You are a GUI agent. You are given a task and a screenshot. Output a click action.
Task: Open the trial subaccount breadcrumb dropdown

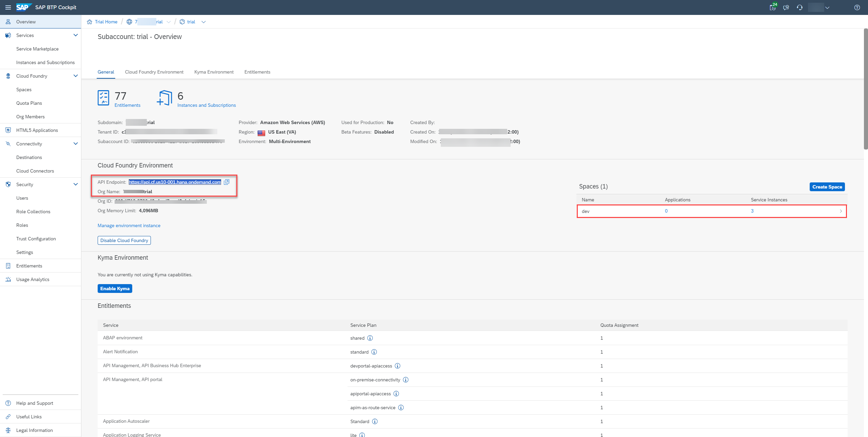203,22
